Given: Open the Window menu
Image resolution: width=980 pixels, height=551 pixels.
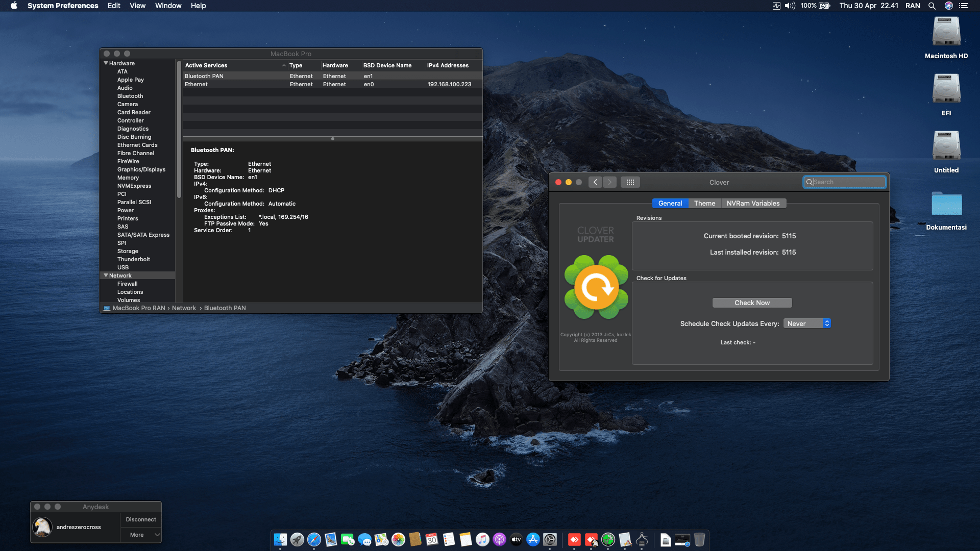Looking at the screenshot, I should click(168, 6).
